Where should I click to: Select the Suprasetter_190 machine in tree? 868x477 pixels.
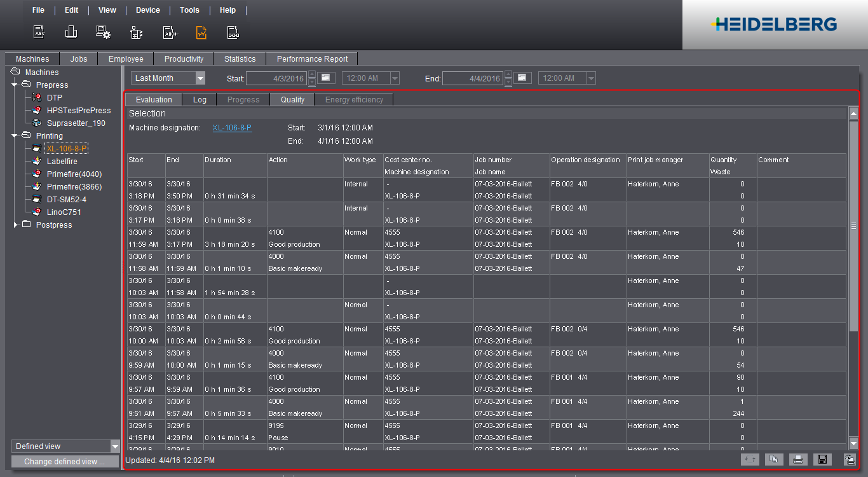pos(76,123)
